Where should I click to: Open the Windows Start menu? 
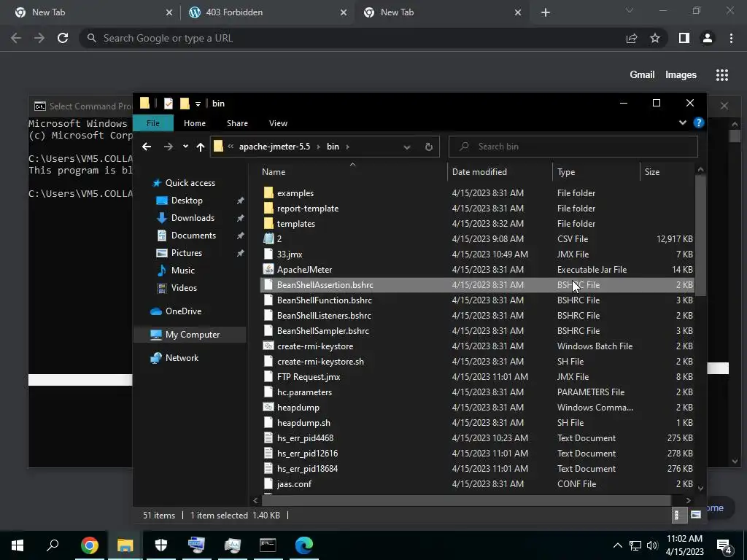[18, 545]
